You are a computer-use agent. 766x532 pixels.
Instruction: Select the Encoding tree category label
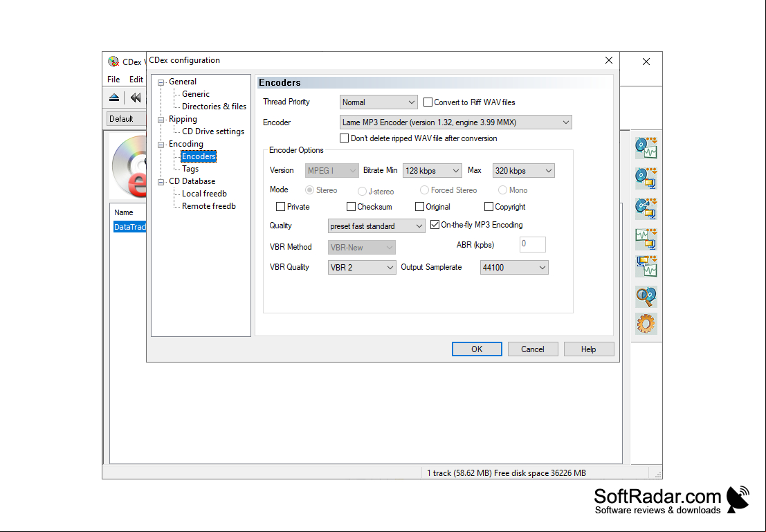point(185,144)
